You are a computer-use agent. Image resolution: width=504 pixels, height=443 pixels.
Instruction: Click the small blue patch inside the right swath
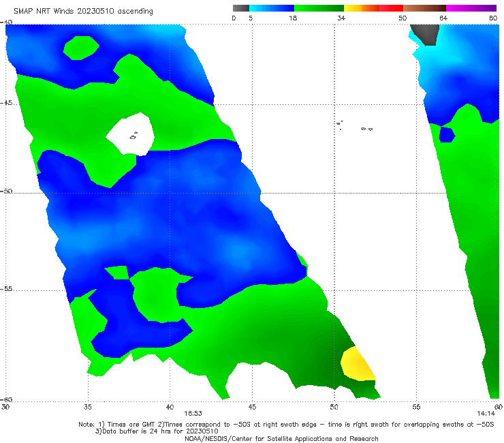[447, 134]
